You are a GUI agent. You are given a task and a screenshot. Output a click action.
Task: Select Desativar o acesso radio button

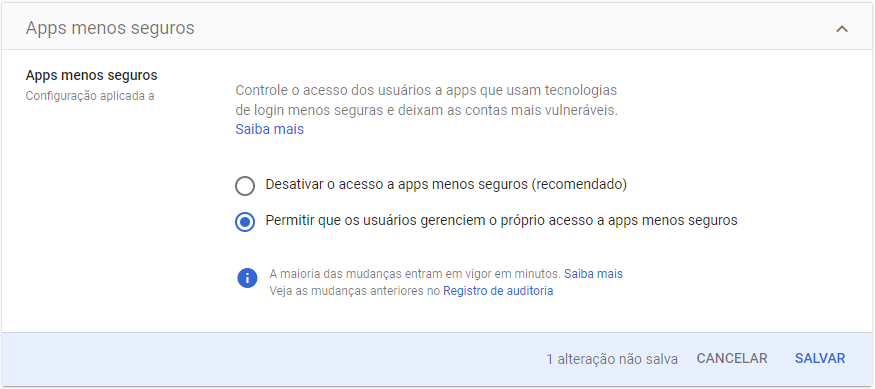(245, 186)
